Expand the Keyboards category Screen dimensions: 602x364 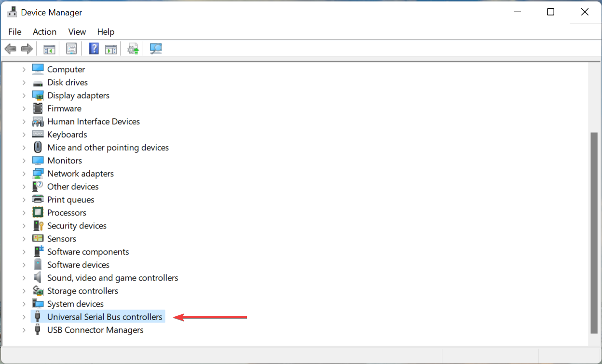click(24, 135)
